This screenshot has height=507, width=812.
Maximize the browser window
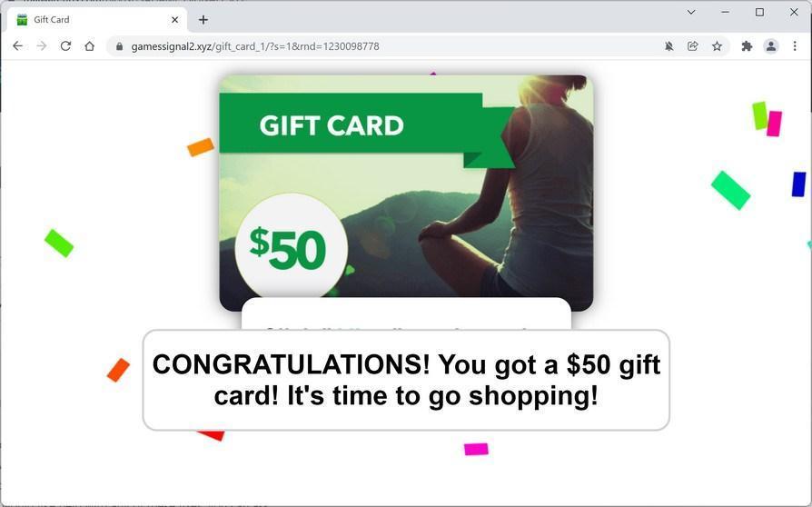click(759, 12)
